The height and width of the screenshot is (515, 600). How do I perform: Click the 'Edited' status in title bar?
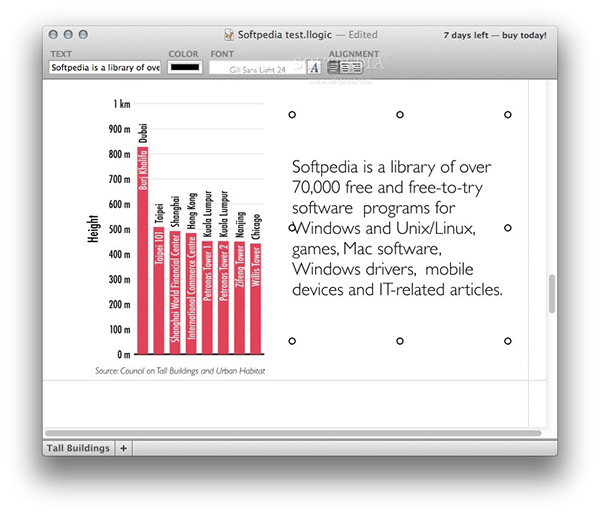coord(363,35)
